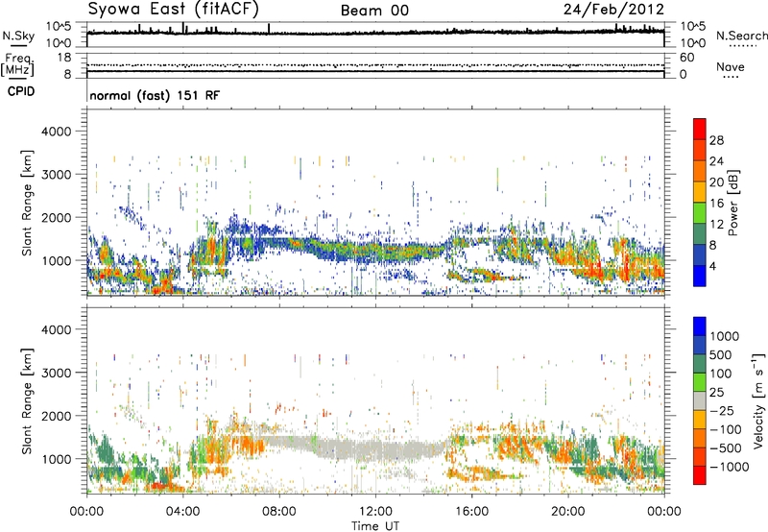Screen dimensions: 768x532
Task: Click the 'Power [dB]' colorbar title
Action: [x=733, y=203]
